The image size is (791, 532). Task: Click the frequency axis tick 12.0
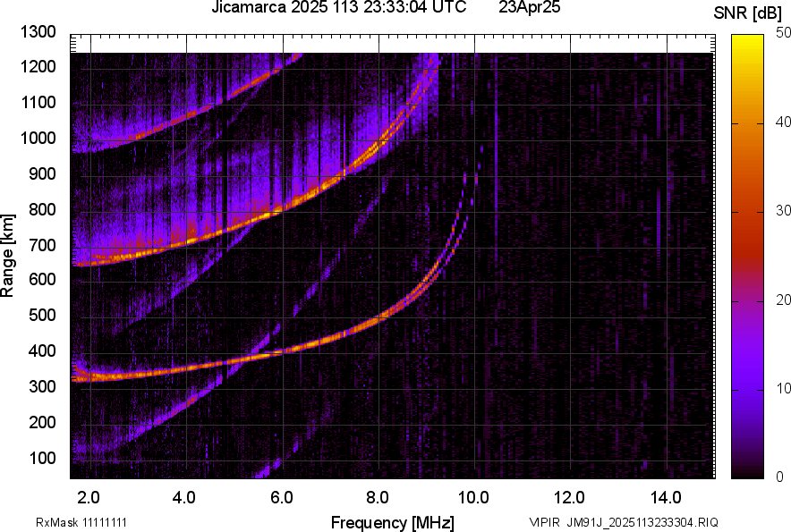pos(570,497)
